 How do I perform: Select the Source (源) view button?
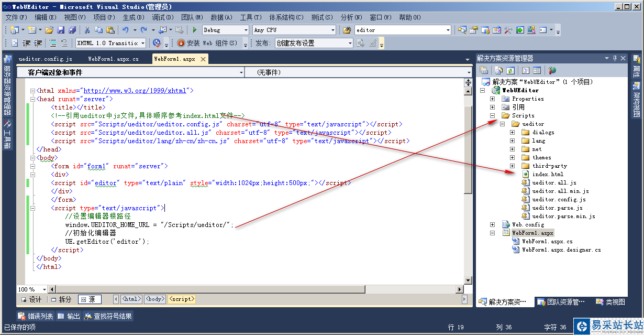click(90, 299)
